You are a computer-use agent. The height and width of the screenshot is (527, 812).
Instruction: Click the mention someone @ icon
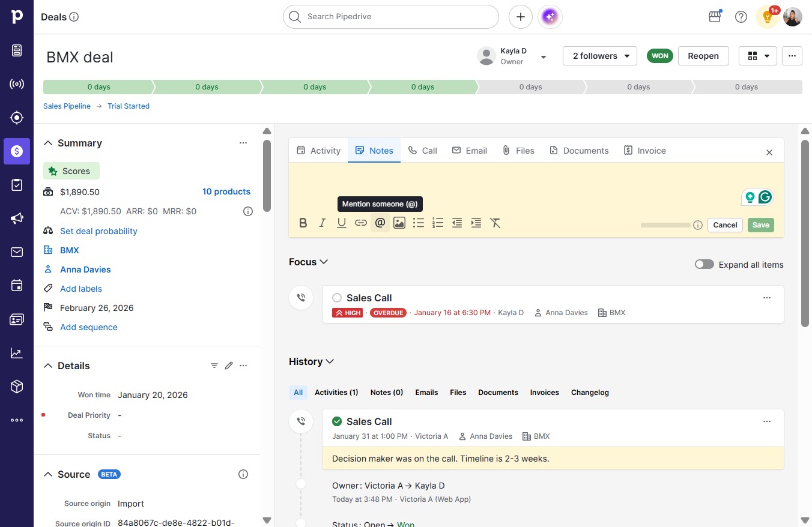[380, 223]
